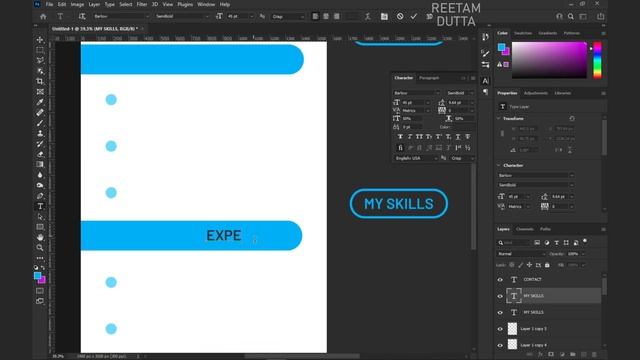The height and width of the screenshot is (360, 640).
Task: Click the hue slider in Color panel
Action: (x=597, y=60)
